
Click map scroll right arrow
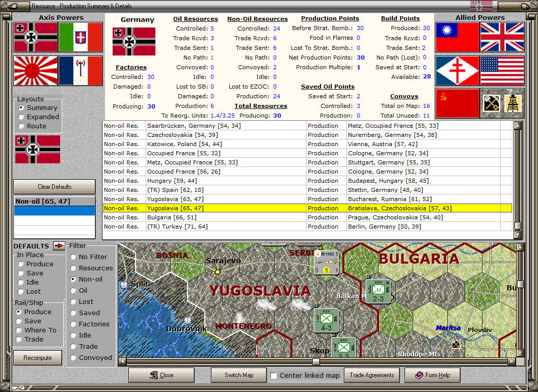tap(512, 361)
